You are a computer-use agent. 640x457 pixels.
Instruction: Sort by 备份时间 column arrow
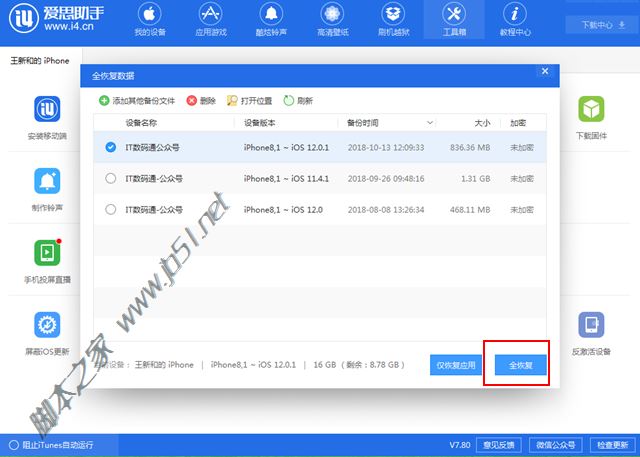coord(429,123)
